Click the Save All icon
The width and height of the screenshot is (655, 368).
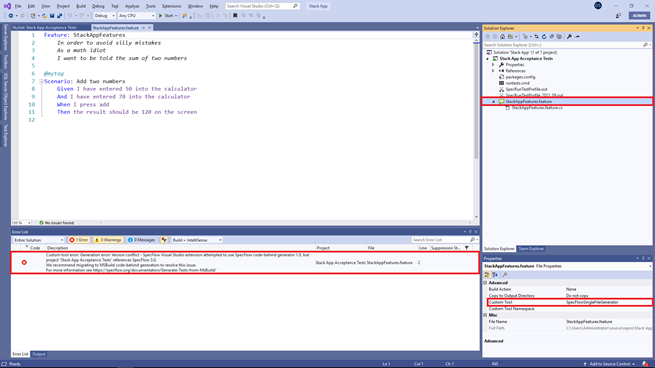pos(60,16)
